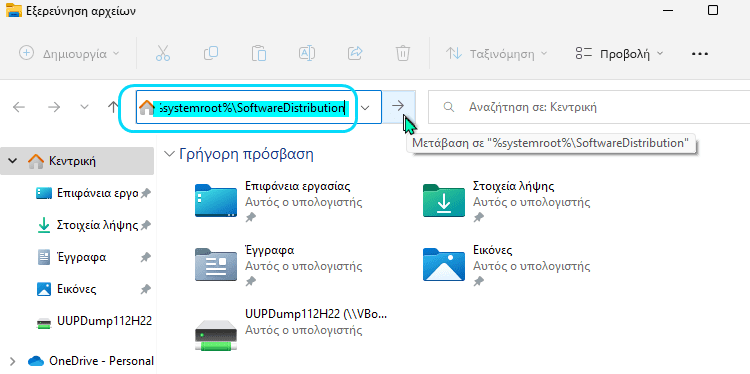The image size is (750, 374).
Task: Click the Go-to arrow next to address bar
Action: pos(398,107)
